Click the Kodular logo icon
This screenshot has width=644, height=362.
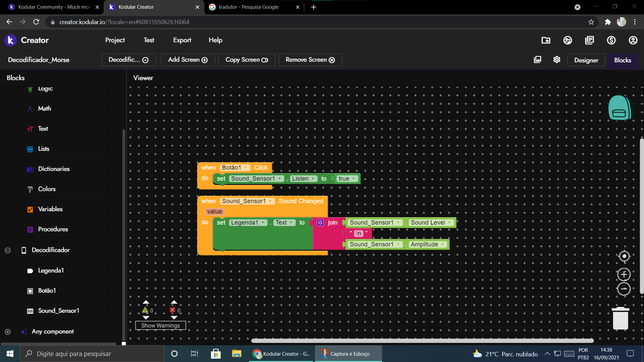(10, 40)
